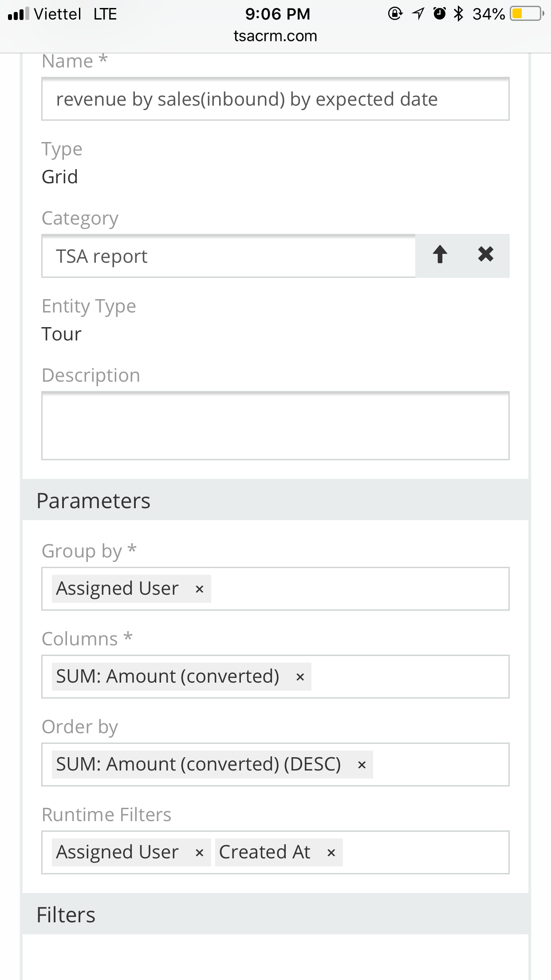Viewport: 551px width, 980px height.
Task: Remove Assigned User tag from Group by
Action: (200, 589)
